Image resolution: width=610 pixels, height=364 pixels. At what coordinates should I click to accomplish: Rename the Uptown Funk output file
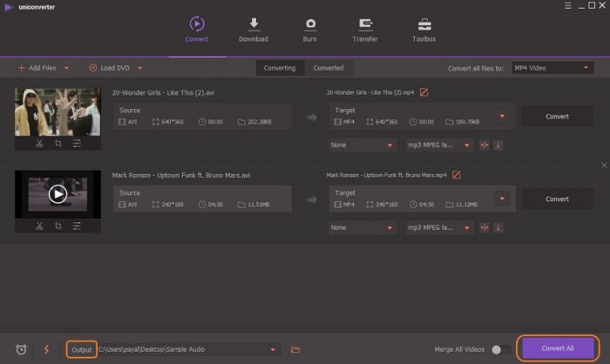pyautogui.click(x=457, y=175)
